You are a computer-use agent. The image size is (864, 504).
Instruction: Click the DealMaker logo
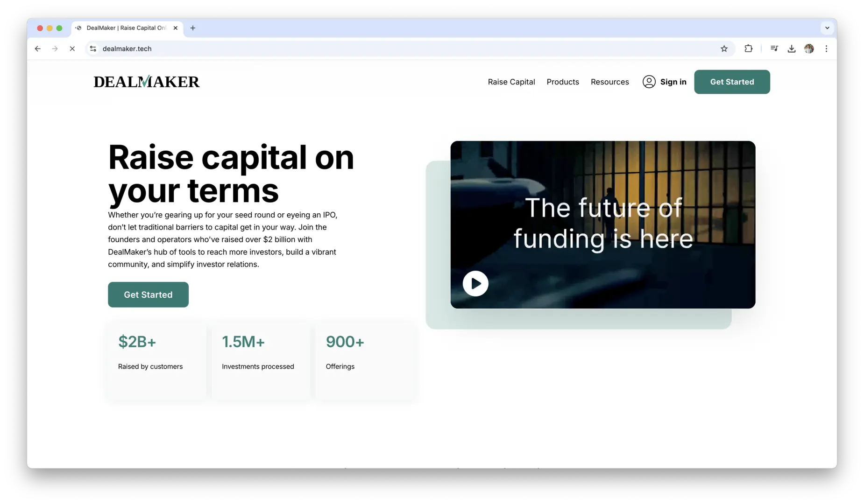click(146, 82)
